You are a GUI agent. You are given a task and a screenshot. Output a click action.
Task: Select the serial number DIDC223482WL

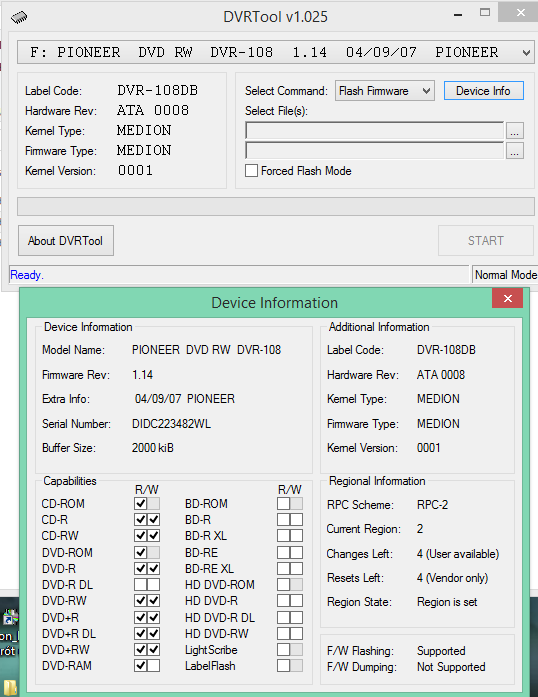pyautogui.click(x=171, y=424)
